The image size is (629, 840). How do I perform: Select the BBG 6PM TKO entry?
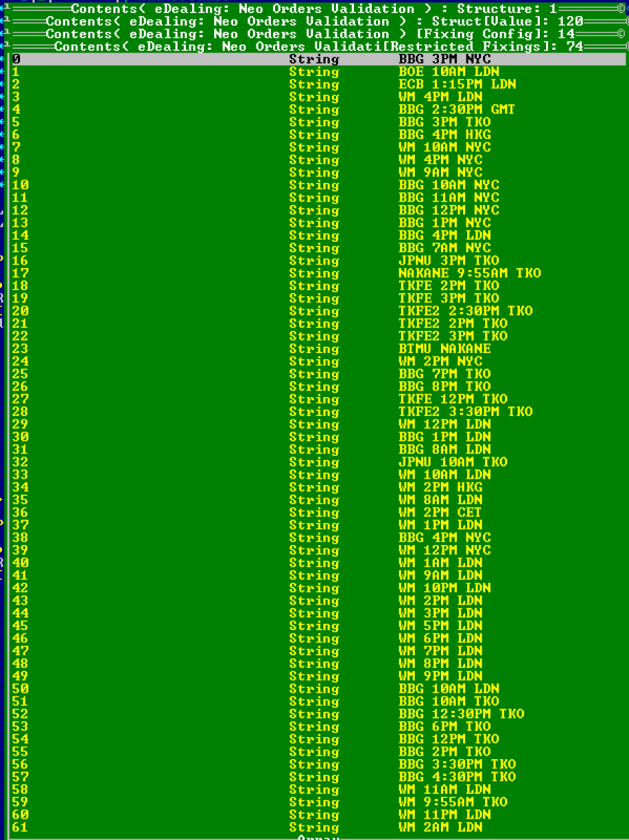point(444,725)
